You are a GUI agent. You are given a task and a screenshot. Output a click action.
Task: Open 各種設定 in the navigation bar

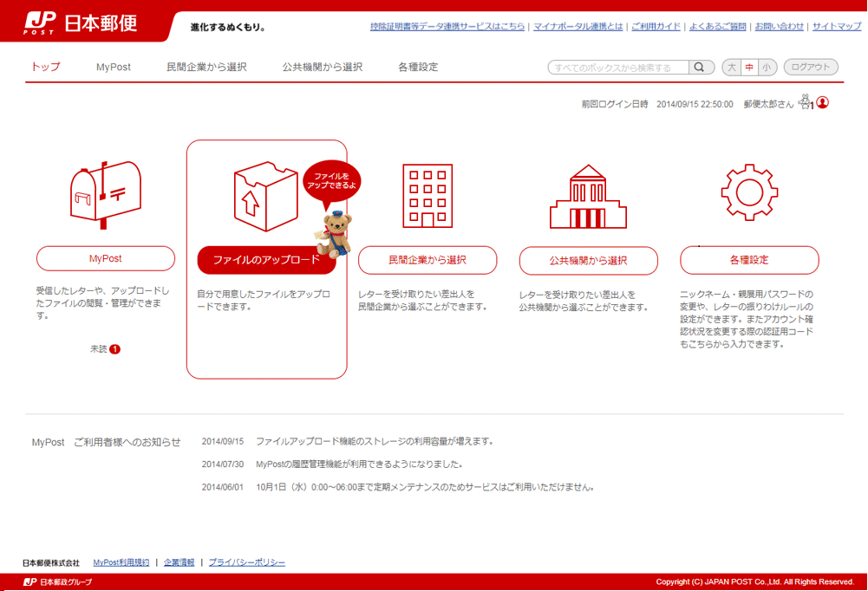coord(418,67)
